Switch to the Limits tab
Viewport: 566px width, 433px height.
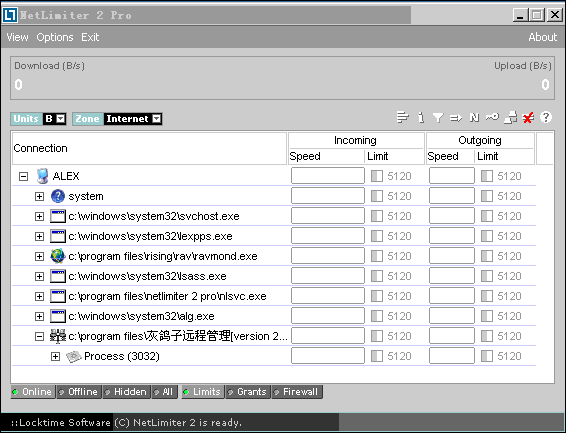[x=203, y=392]
